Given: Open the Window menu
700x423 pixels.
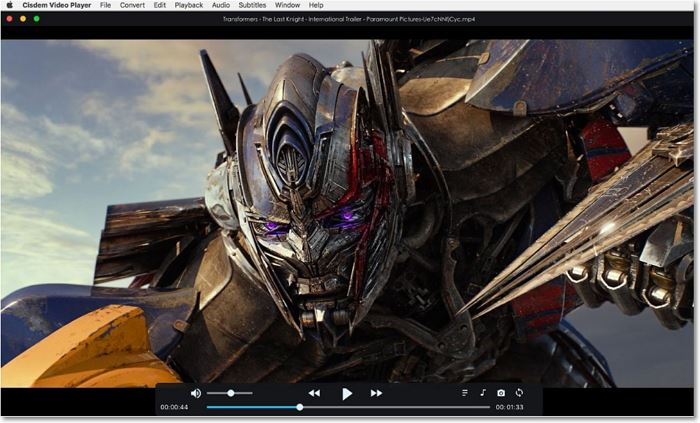Looking at the screenshot, I should pyautogui.click(x=287, y=5).
